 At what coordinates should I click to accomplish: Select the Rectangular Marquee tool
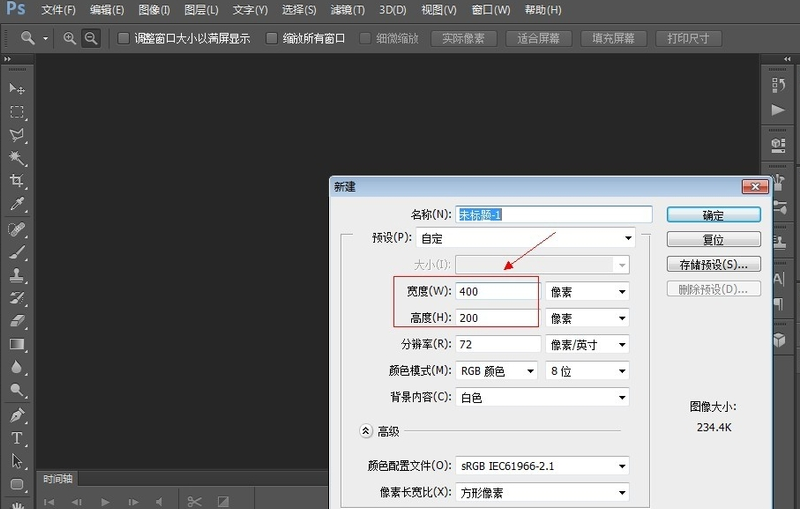(x=17, y=112)
